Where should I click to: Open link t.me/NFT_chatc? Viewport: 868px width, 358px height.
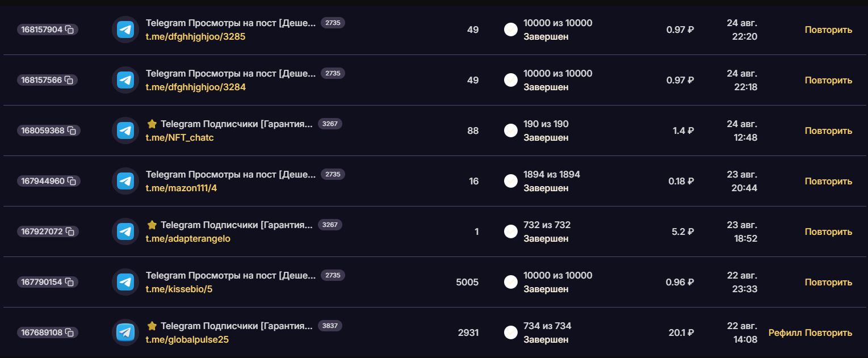(x=179, y=137)
